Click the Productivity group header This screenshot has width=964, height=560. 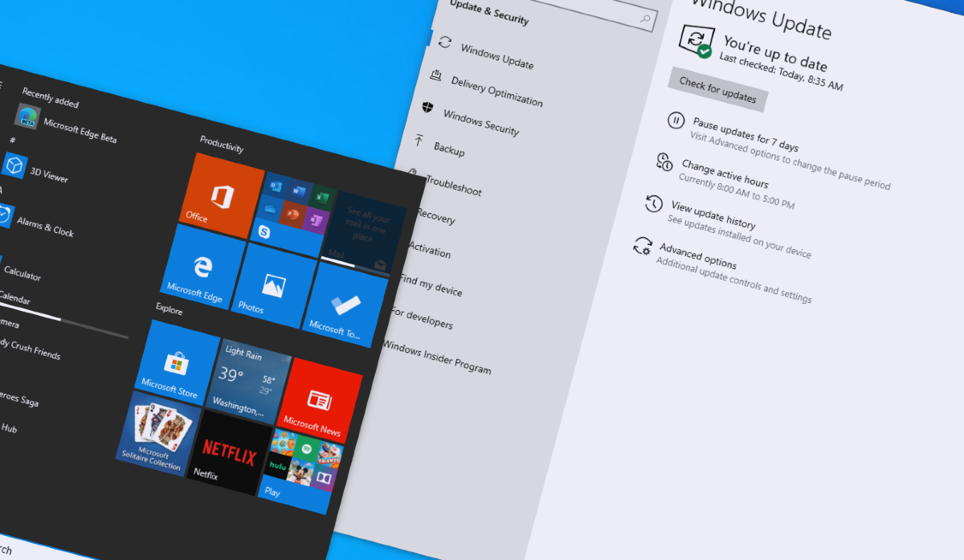[222, 143]
